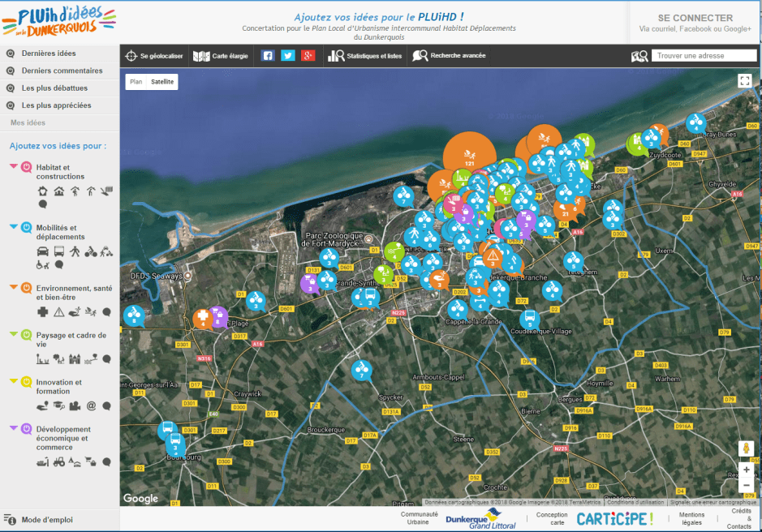Collapse Développement économique purple arrow

(14, 428)
